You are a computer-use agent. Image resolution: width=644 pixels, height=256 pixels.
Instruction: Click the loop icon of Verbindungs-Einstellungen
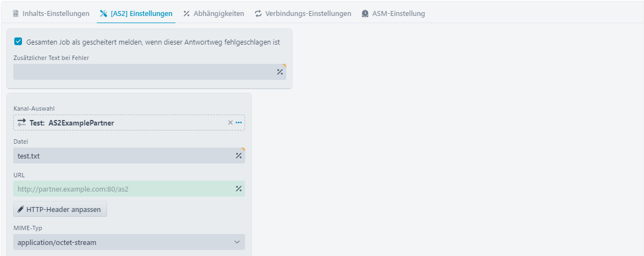[x=258, y=14]
